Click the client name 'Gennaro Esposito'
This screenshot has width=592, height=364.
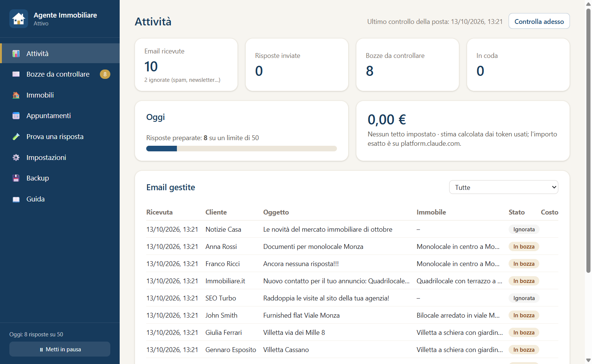tap(231, 350)
